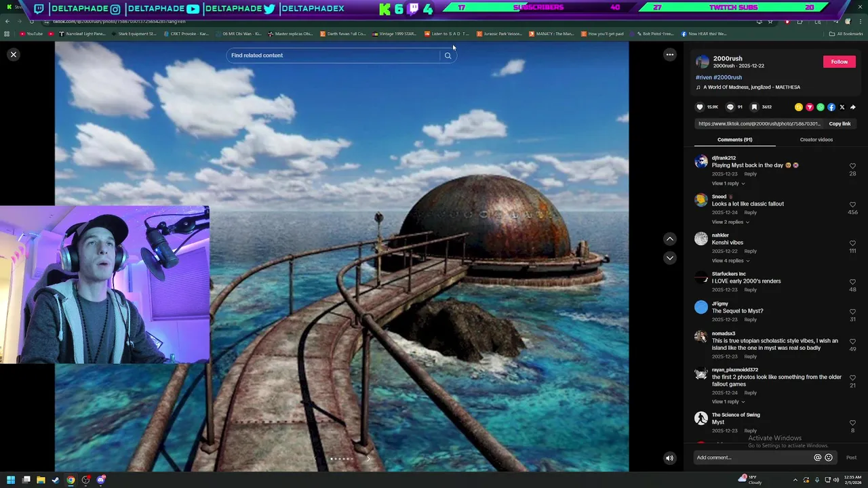Image resolution: width=868 pixels, height=488 pixels.
Task: Click the browser address bar URL
Action: pos(119,22)
